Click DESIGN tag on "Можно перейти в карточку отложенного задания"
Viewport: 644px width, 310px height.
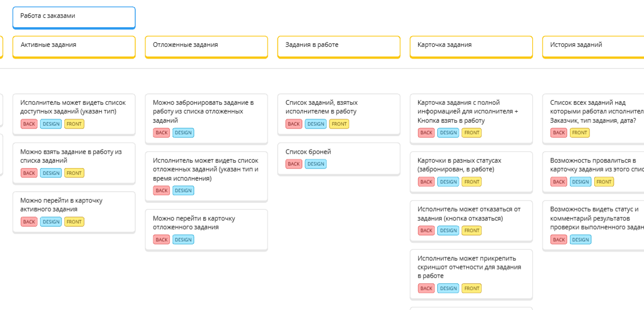tap(183, 239)
